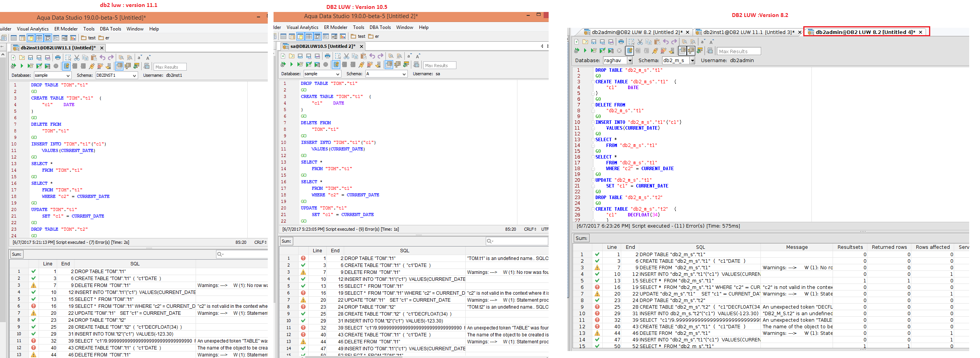Open Database dropdown showing sample, db2inst1@DB2LUW11.1 window
The width and height of the screenshot is (980, 358).
(53, 75)
